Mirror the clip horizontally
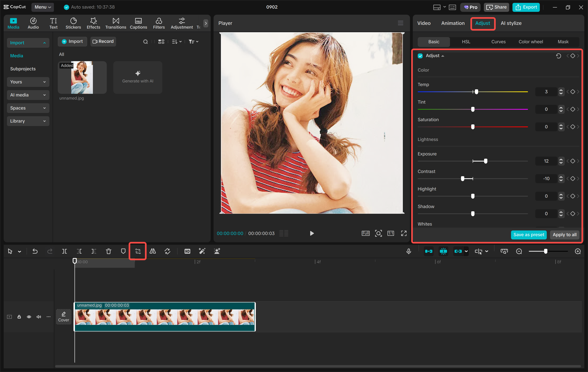Image resolution: width=588 pixels, height=372 pixels. [x=153, y=251]
